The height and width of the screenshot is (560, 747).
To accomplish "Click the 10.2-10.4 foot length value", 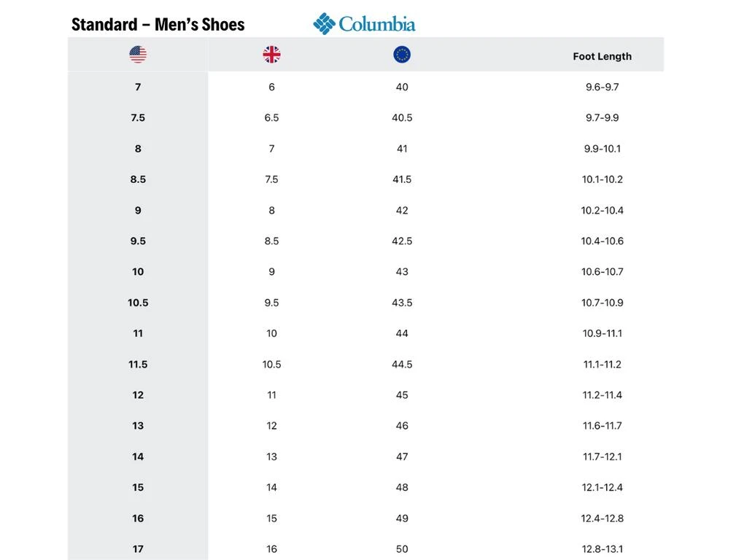I will tap(602, 210).
